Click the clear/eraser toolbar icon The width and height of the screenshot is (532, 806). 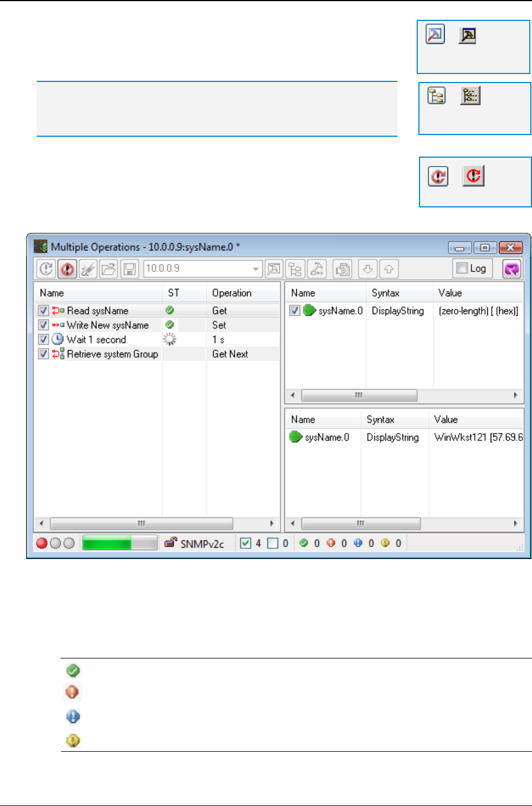pyautogui.click(x=88, y=269)
